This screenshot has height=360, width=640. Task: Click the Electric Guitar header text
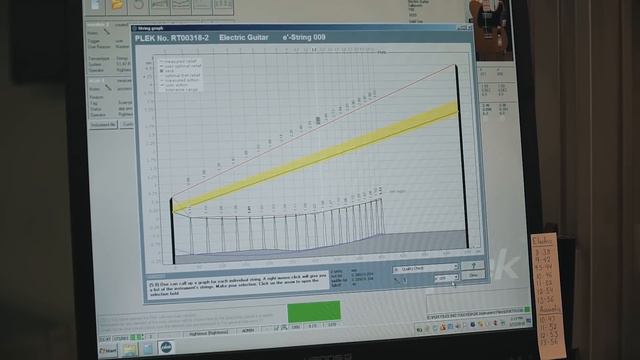(x=244, y=38)
